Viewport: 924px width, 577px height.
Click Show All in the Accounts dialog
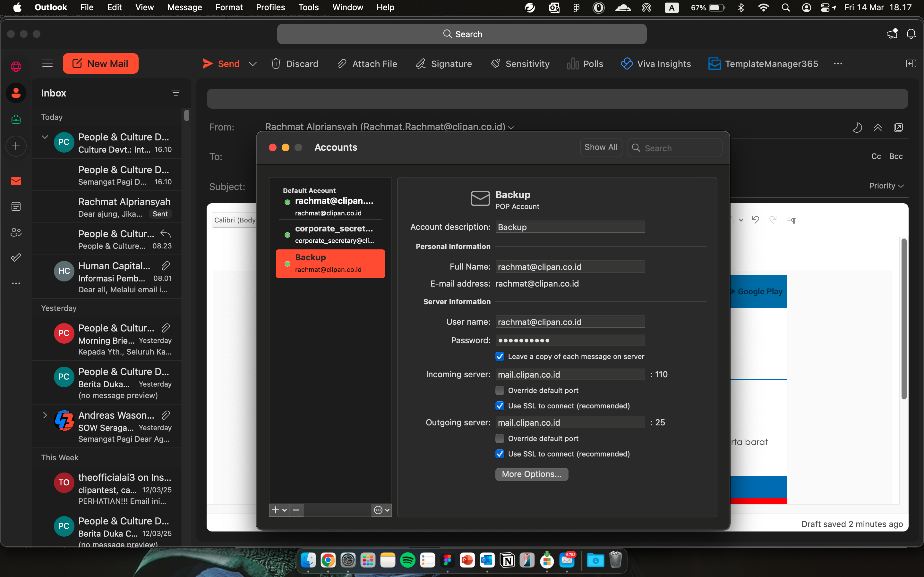click(x=601, y=147)
